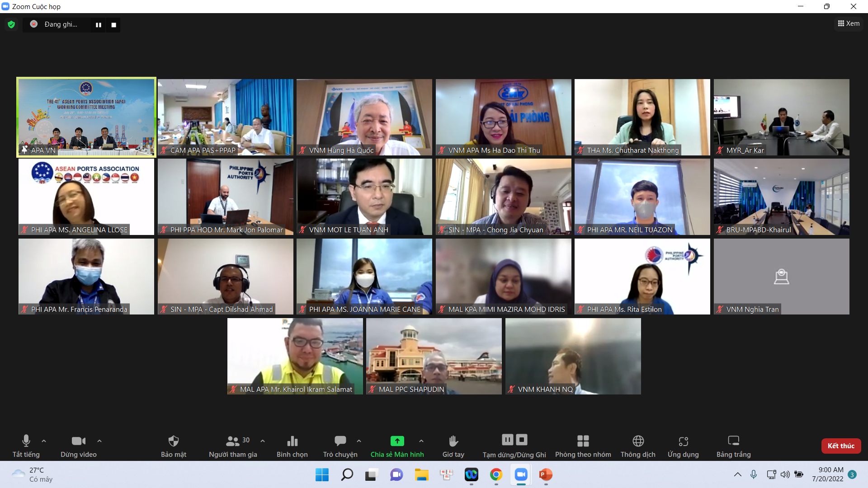Select APA VN video tile

pyautogui.click(x=86, y=117)
